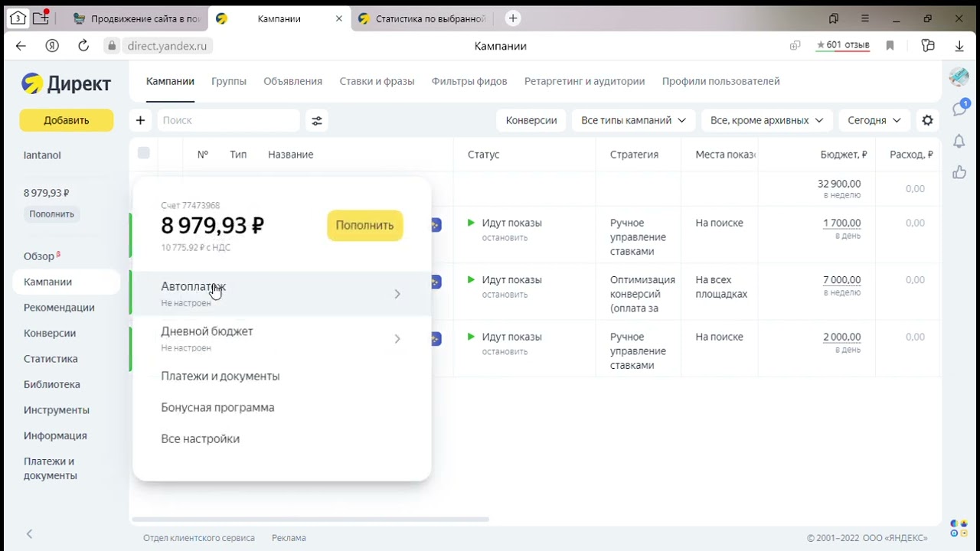The image size is (980, 551).
Task: Click the play status icon of 7 000,00 campaign
Action: 471,279
